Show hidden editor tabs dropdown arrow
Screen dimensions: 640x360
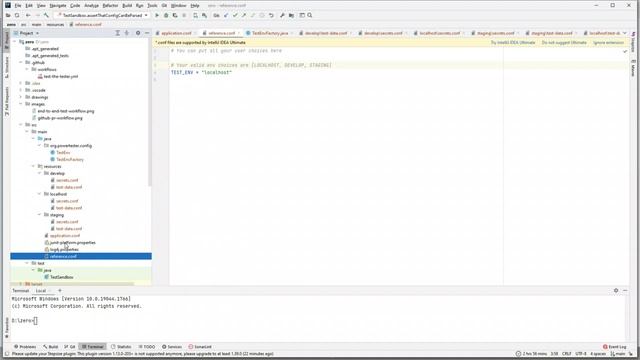click(624, 33)
